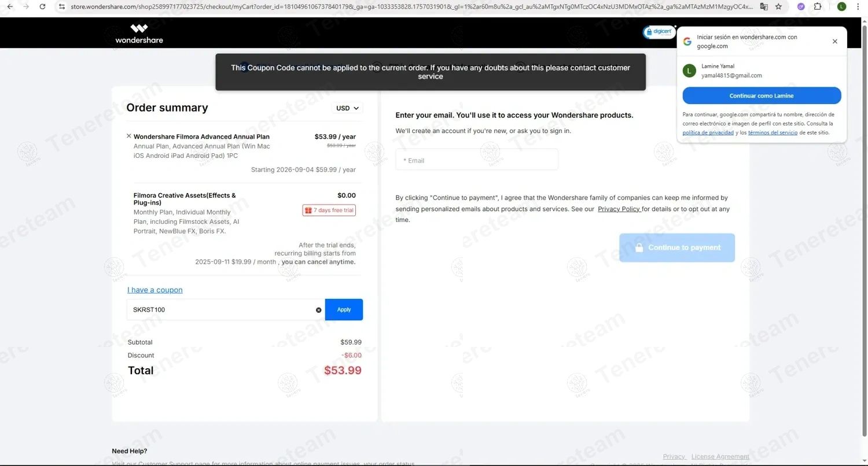The image size is (868, 466).
Task: Open Chrome three-dot menu
Action: (858, 6)
